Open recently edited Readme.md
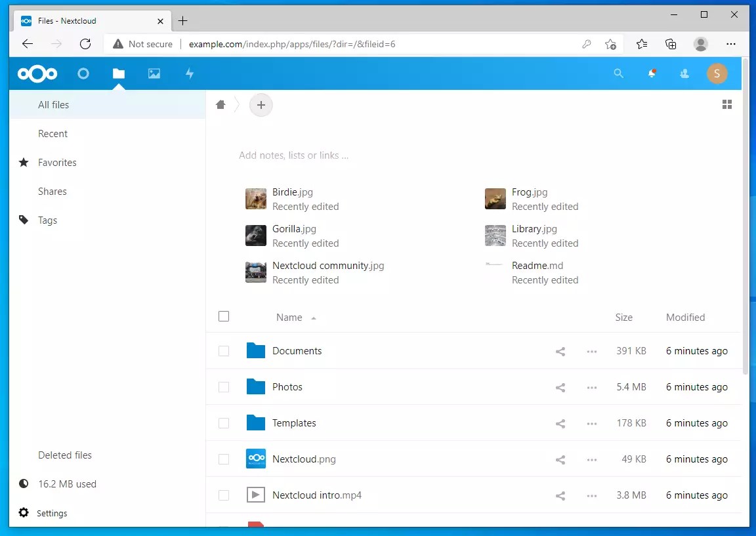Screen dimensions: 756x536 point(532,272)
